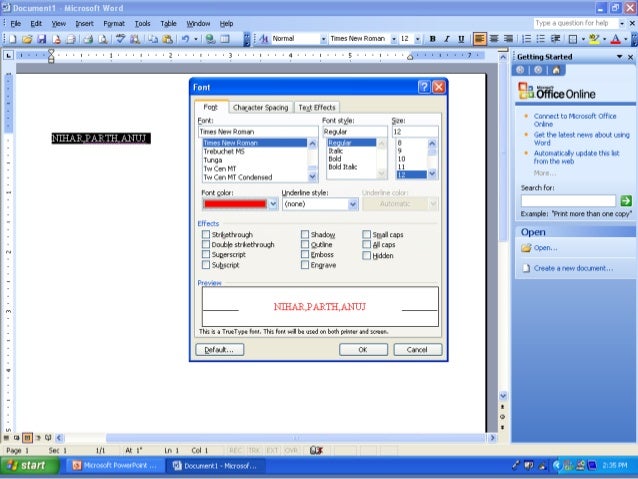Viewport: 638px width, 479px height.
Task: Run Spelling and Grammar check icon
Action: (x=120, y=39)
